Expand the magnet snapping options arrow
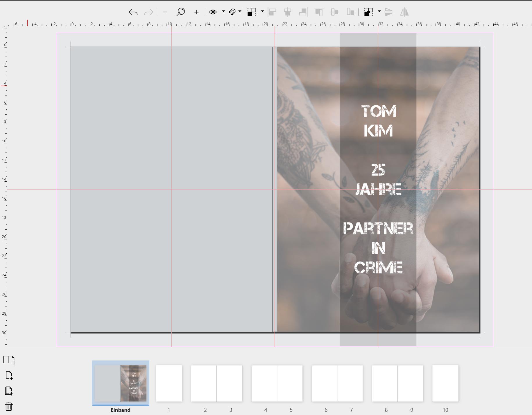Viewport: 532px width, 415px height. [240, 12]
